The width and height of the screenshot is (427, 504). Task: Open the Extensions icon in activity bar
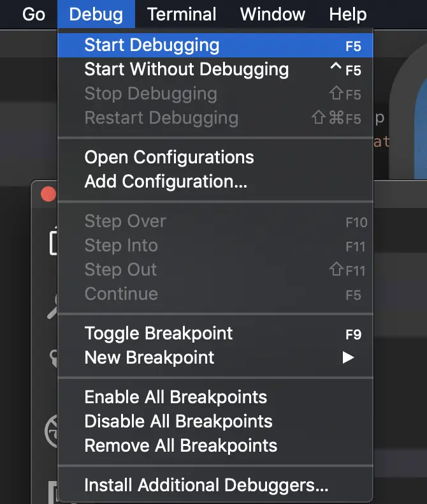pos(53,490)
